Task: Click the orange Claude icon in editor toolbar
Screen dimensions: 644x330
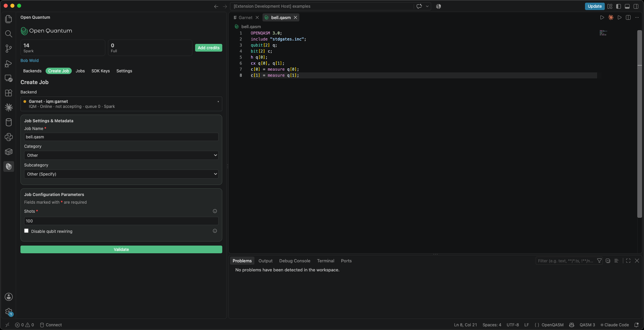Action: click(x=611, y=17)
